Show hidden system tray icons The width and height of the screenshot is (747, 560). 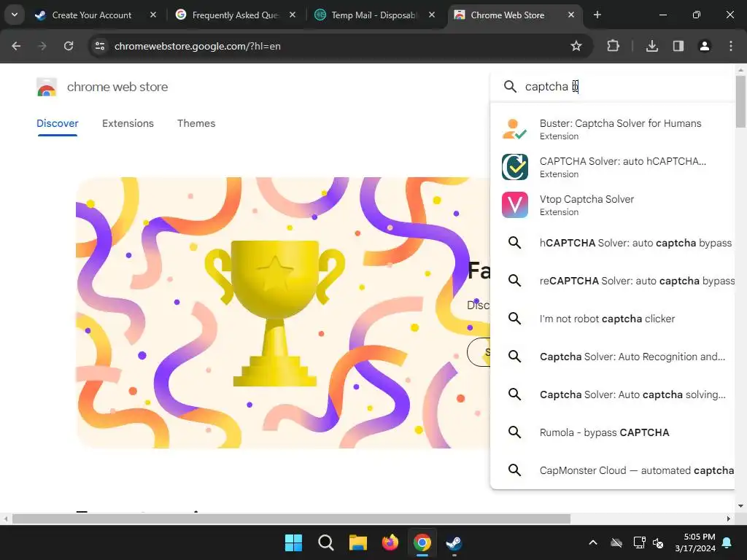click(593, 542)
